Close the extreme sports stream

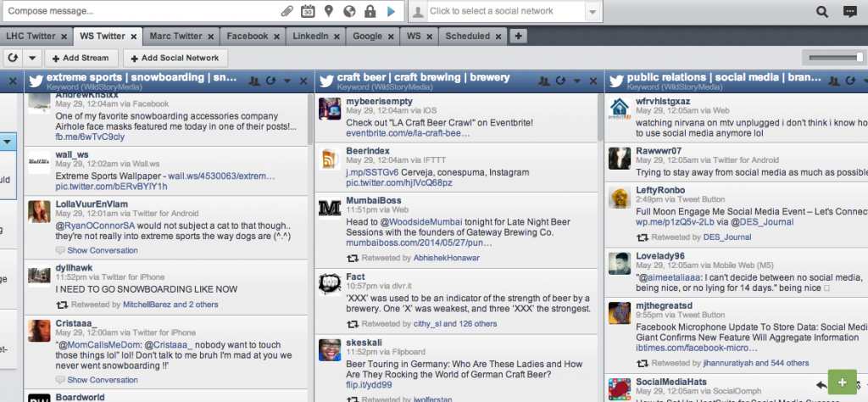303,81
